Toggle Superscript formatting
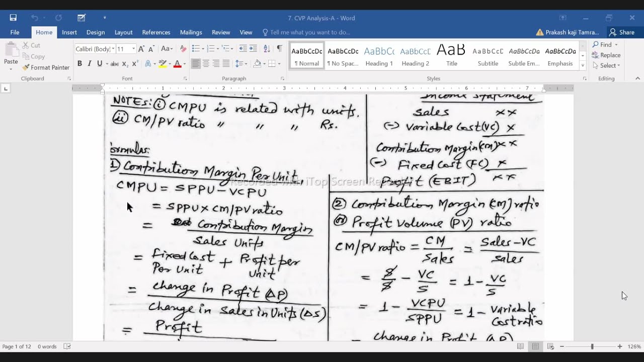 click(x=135, y=63)
